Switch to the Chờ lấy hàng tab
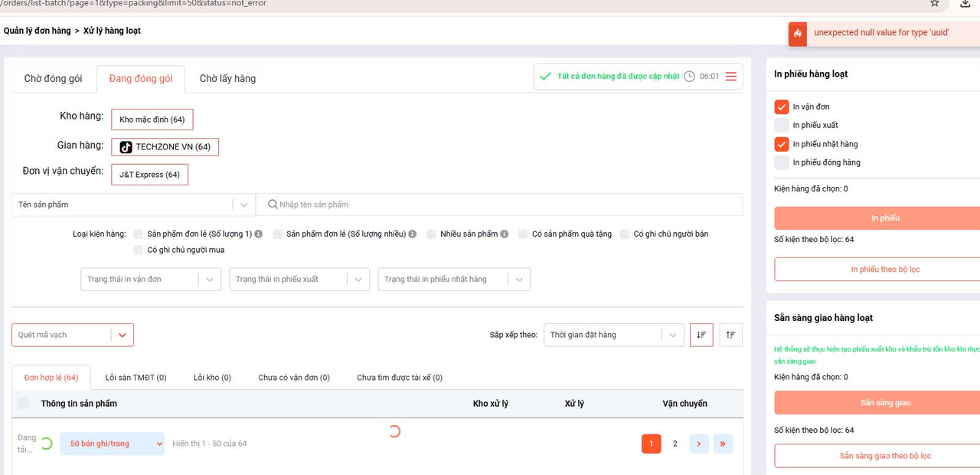 [227, 78]
